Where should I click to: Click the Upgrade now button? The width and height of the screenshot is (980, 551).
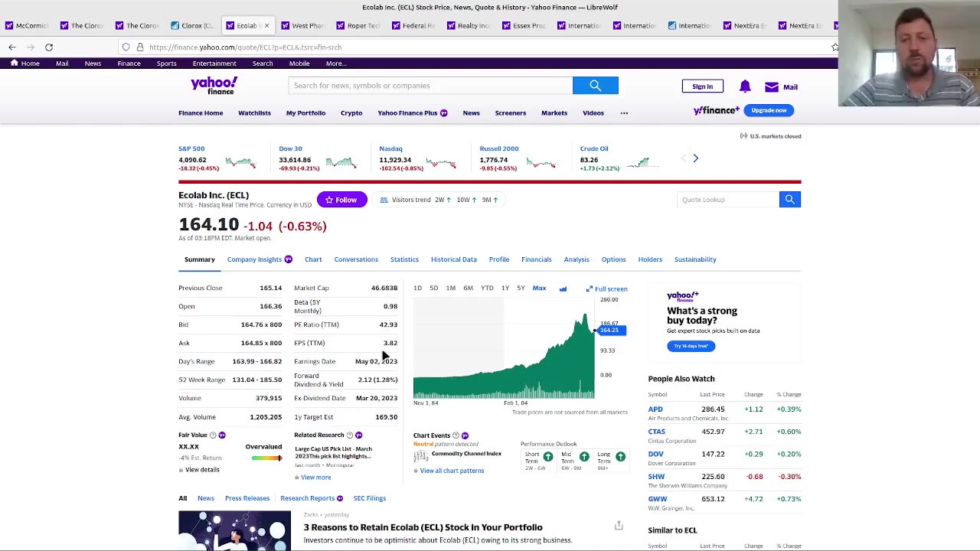[769, 110]
